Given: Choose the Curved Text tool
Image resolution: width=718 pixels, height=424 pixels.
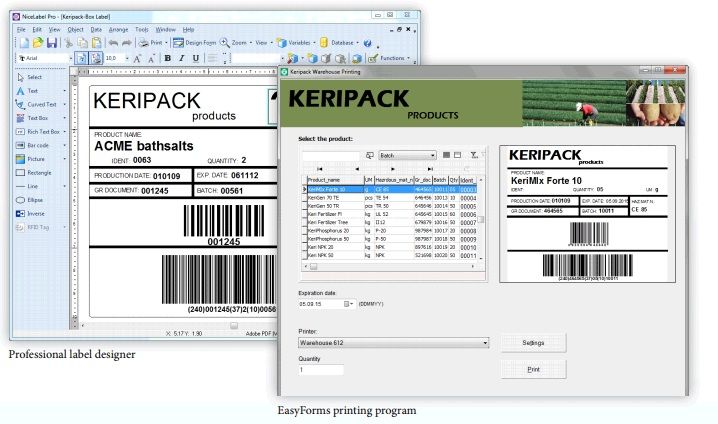Looking at the screenshot, I should (42, 103).
